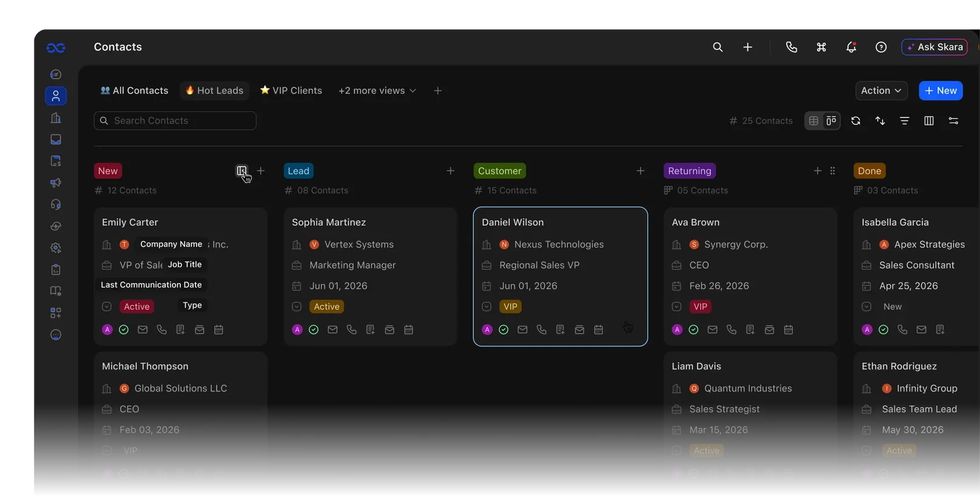Open the megaphone campaigns icon in sidebar

56,183
